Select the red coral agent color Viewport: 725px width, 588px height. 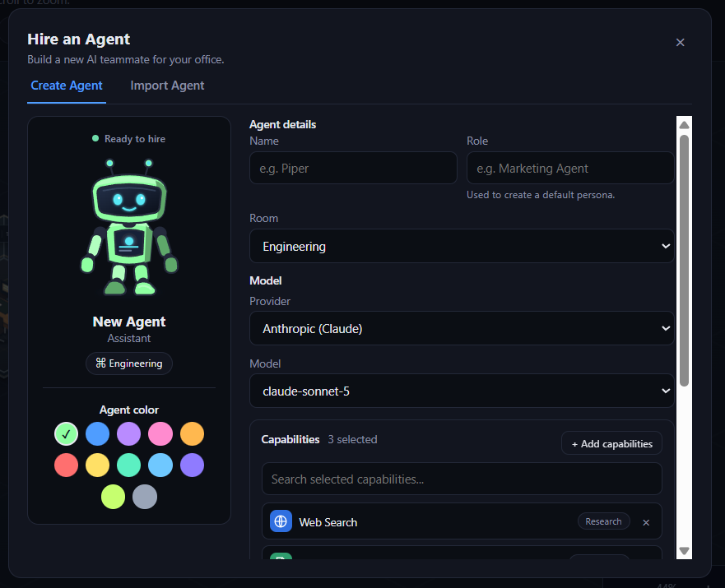(66, 465)
